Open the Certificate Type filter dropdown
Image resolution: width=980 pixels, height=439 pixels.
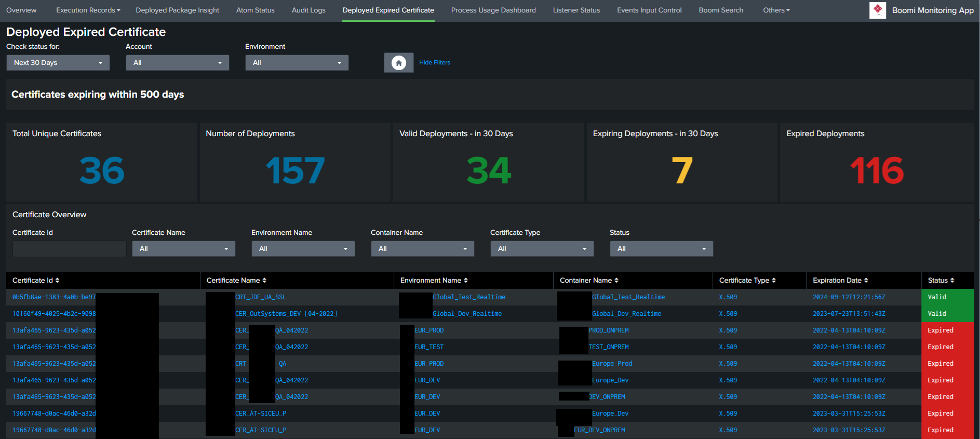click(542, 249)
